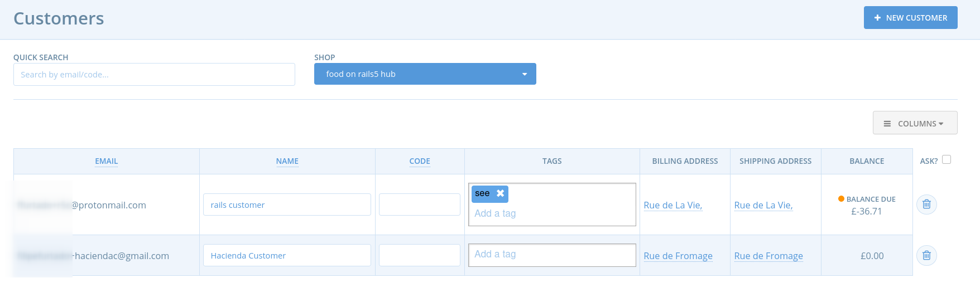Select the protonmail.com email cell

pyautogui.click(x=107, y=205)
